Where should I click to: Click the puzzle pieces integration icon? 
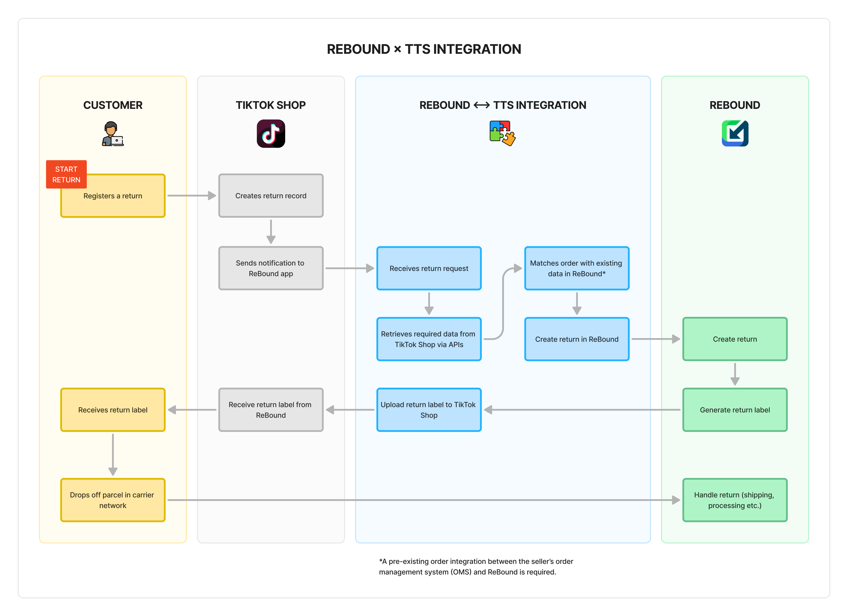[x=503, y=133]
